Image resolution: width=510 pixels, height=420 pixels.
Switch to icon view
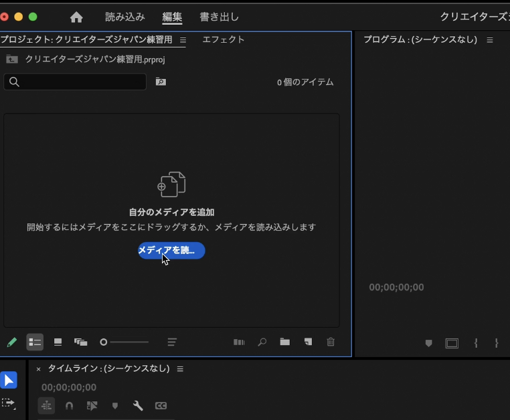pos(58,342)
